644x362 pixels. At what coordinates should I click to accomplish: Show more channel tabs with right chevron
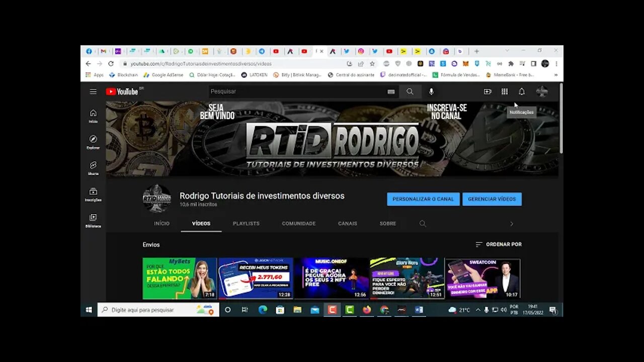(512, 224)
